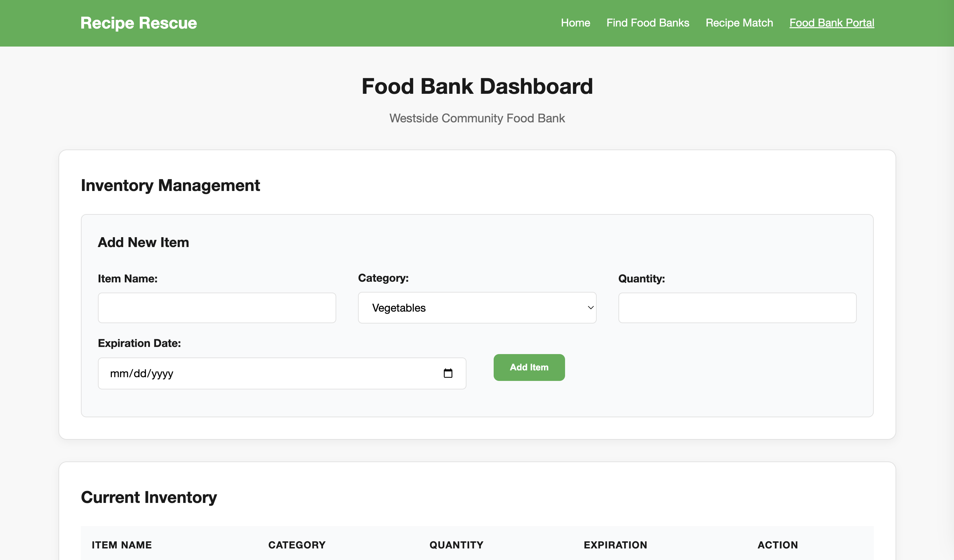Click the QUANTITY column header

tap(456, 545)
